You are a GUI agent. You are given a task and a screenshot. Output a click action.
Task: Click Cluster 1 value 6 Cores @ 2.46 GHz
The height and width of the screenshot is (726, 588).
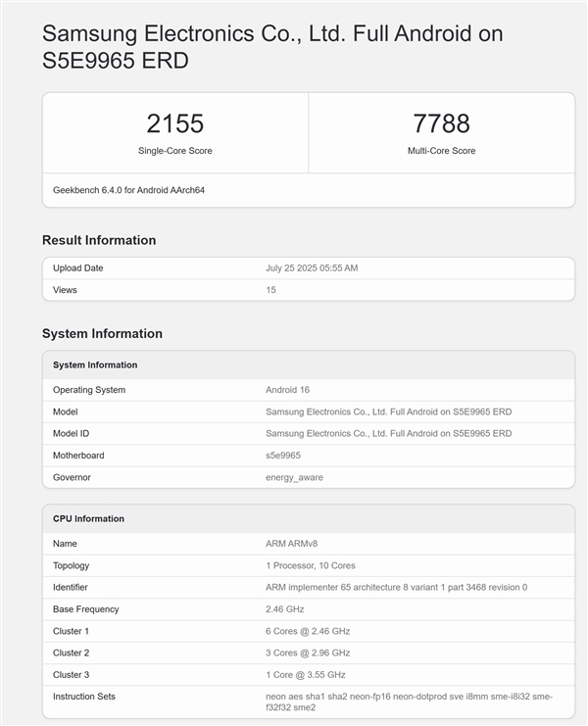pos(308,631)
